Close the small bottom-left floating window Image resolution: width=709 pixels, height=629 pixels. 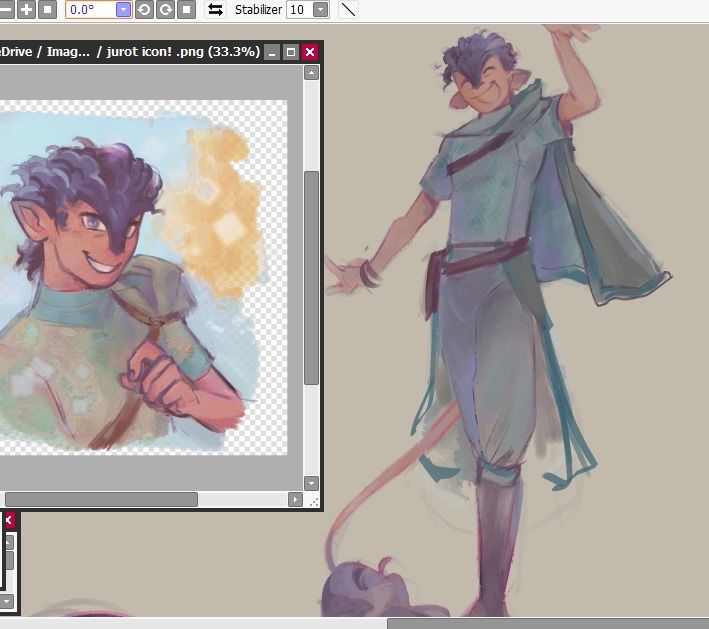pos(9,520)
